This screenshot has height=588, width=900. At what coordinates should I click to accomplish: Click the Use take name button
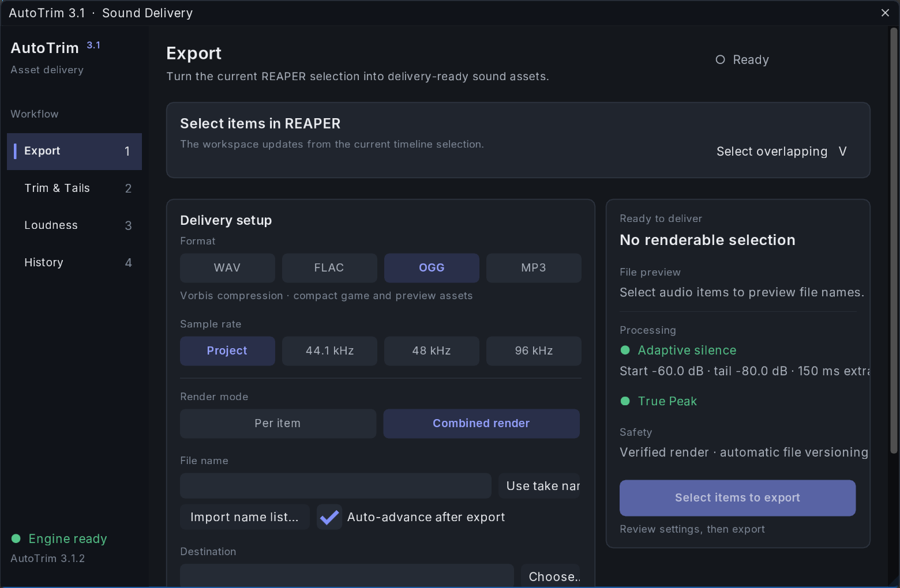(x=539, y=486)
